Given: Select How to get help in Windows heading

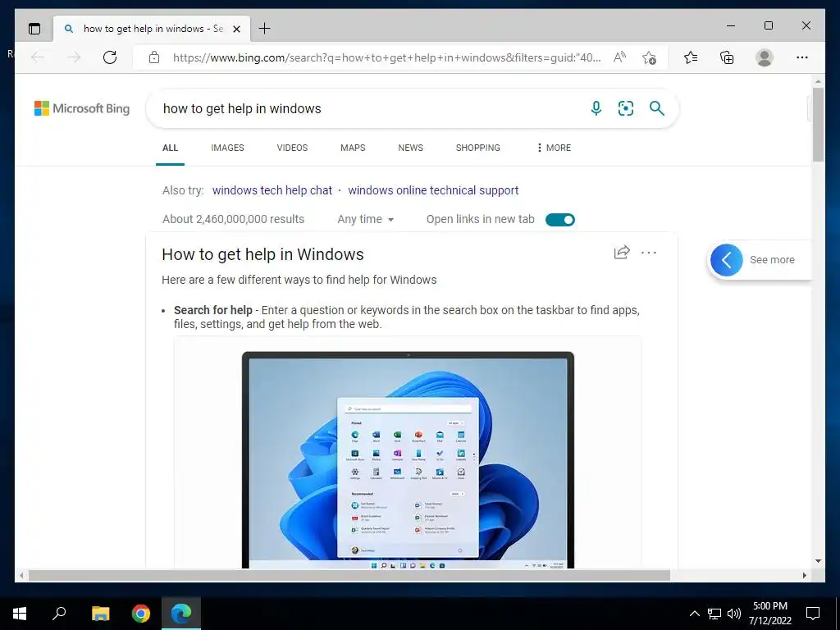Looking at the screenshot, I should pyautogui.click(x=262, y=254).
